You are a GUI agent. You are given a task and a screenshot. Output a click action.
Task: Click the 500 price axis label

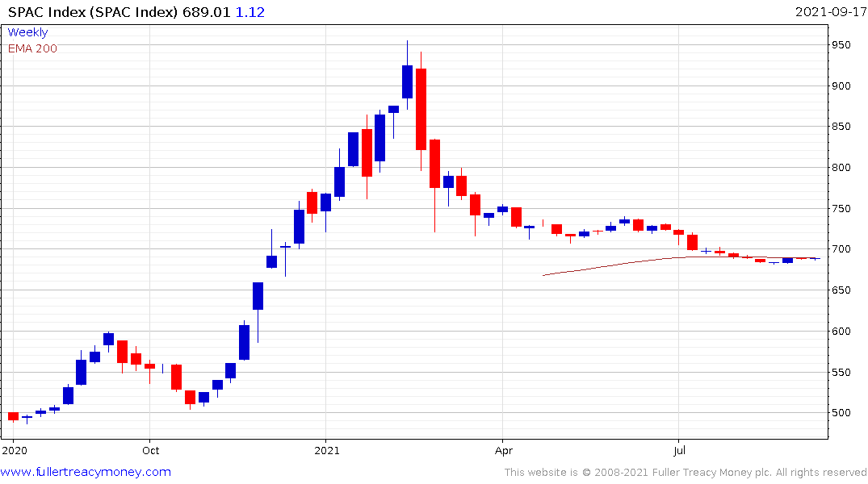coord(841,413)
